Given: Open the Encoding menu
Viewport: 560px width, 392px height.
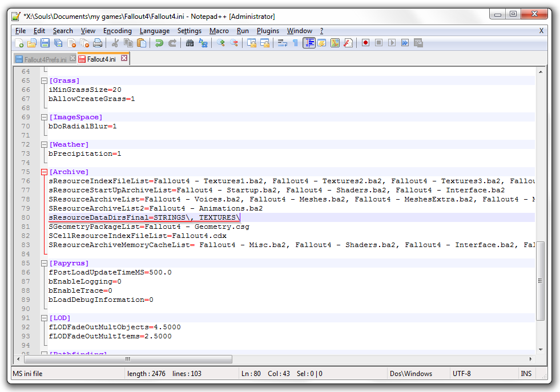Looking at the screenshot, I should coord(118,31).
